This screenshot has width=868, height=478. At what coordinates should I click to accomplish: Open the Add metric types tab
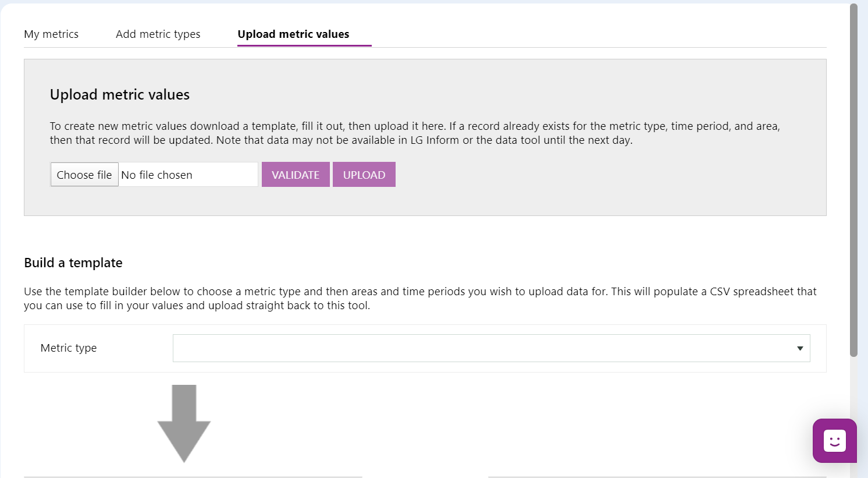click(158, 34)
